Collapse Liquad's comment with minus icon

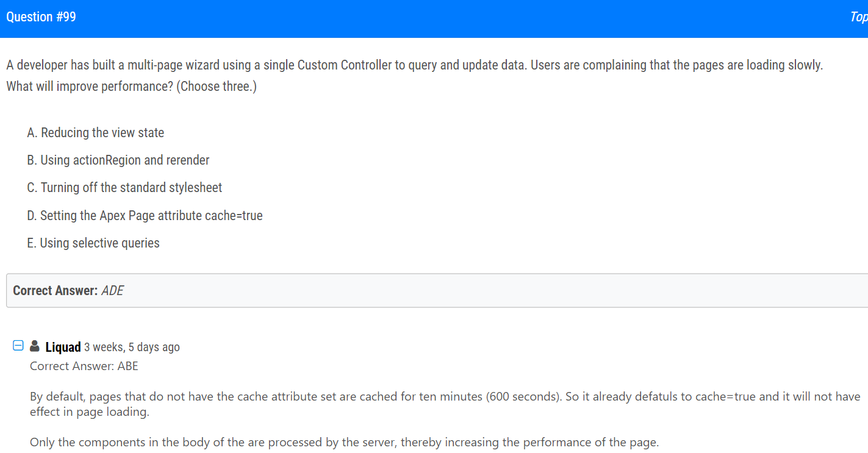coord(18,346)
